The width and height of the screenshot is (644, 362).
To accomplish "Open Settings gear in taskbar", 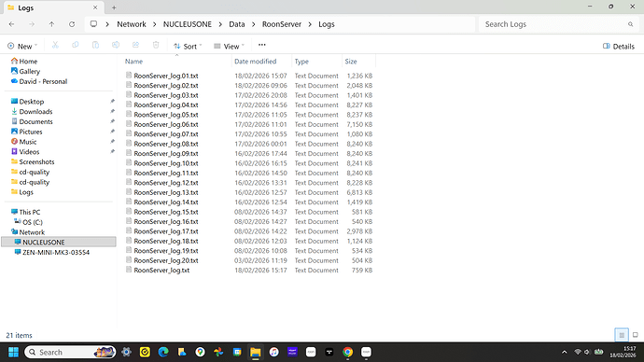I will pos(127,352).
